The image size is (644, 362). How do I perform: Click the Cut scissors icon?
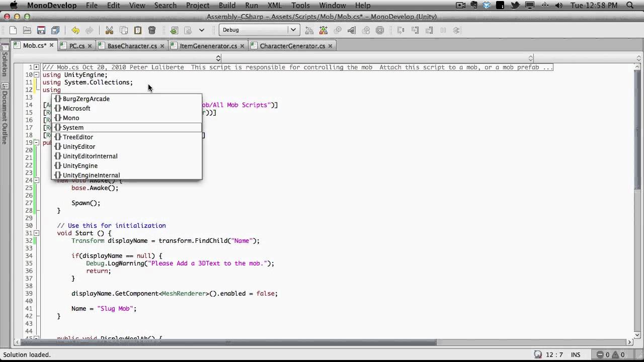(109, 30)
